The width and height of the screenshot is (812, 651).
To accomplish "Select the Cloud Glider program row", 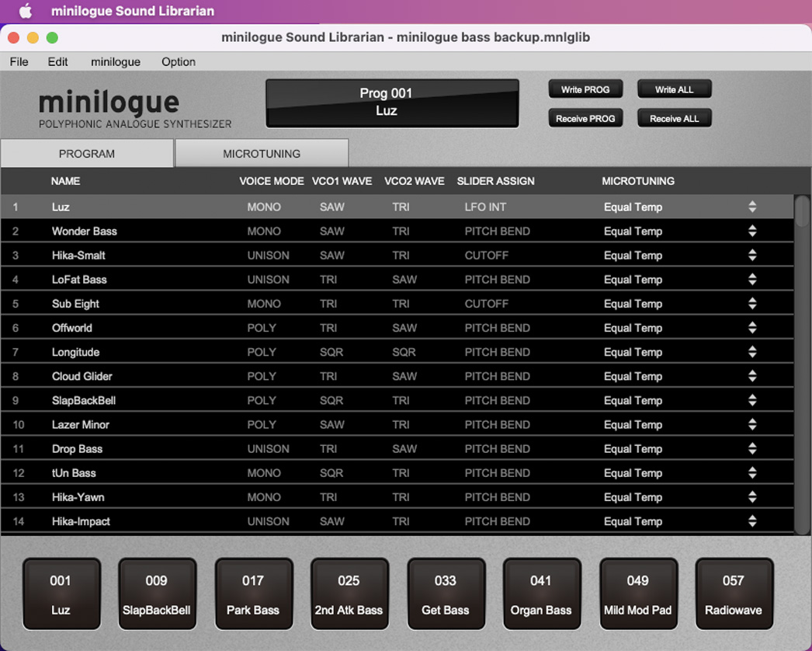I will point(397,376).
